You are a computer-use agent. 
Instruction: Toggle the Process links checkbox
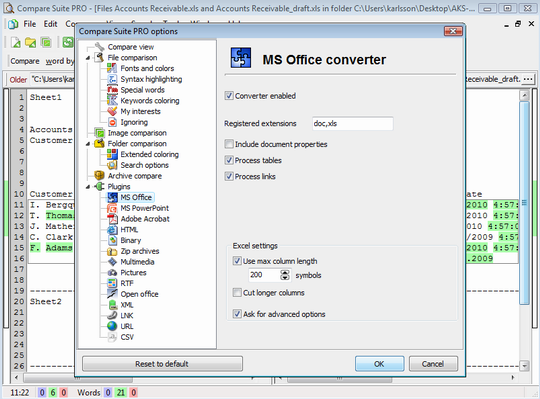pos(229,176)
